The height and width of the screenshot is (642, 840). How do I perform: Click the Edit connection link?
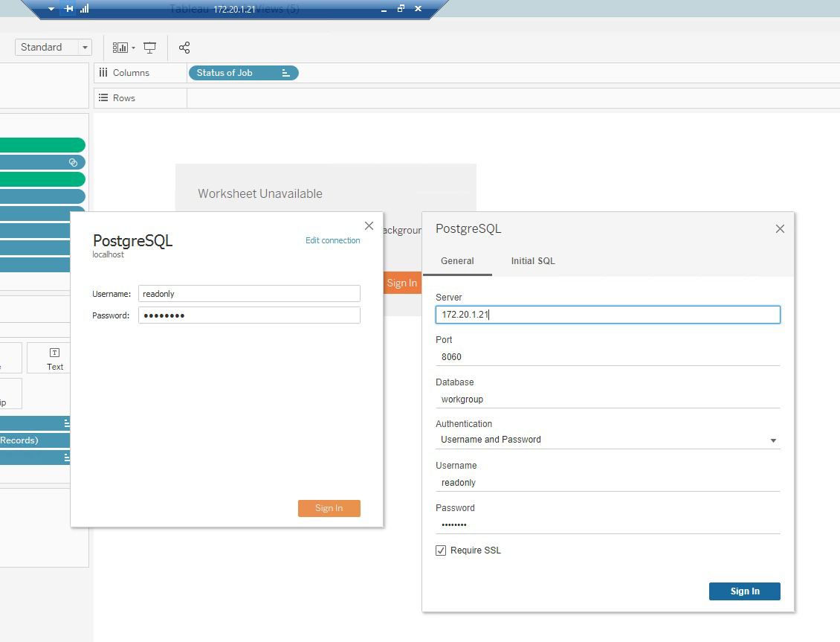(x=333, y=240)
